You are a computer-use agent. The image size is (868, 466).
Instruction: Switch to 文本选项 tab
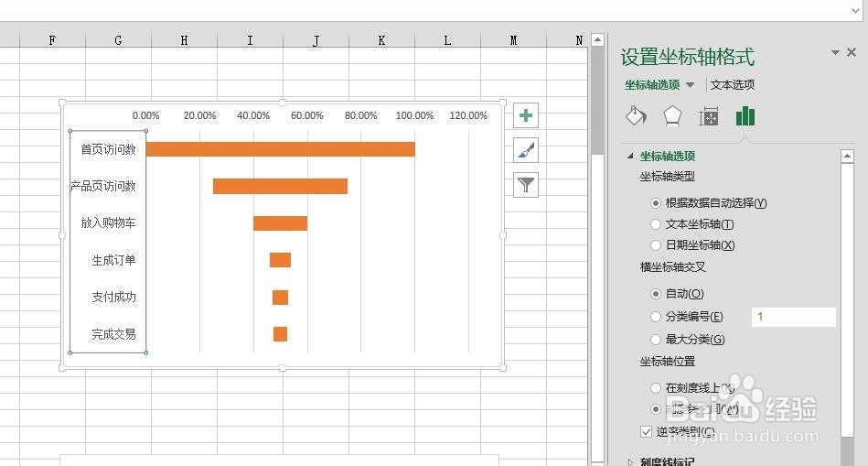click(733, 85)
